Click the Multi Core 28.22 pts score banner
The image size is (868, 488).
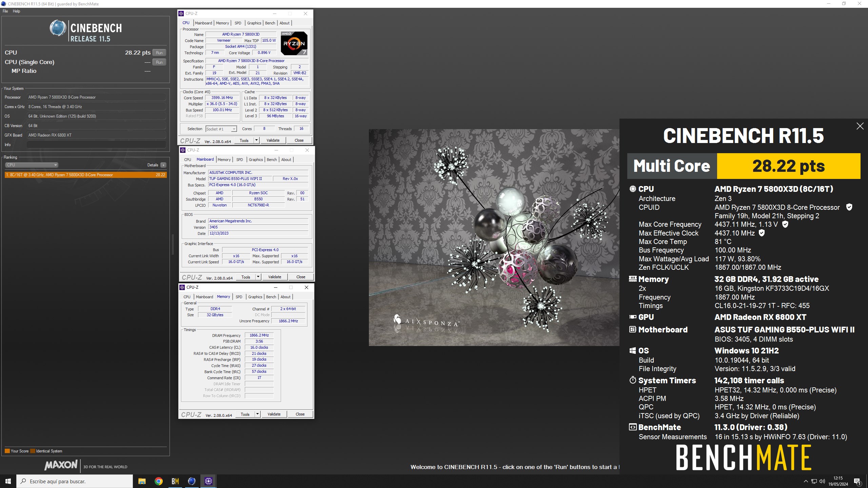click(x=744, y=166)
